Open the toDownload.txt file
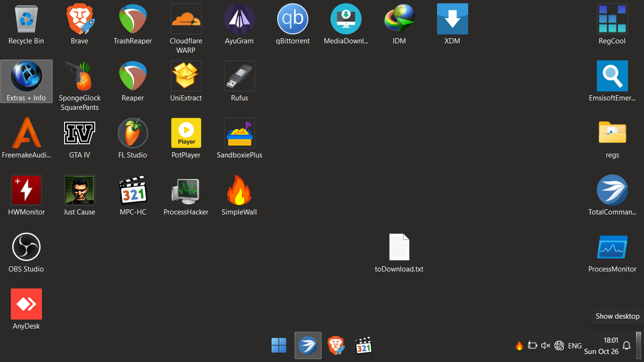 pyautogui.click(x=399, y=247)
